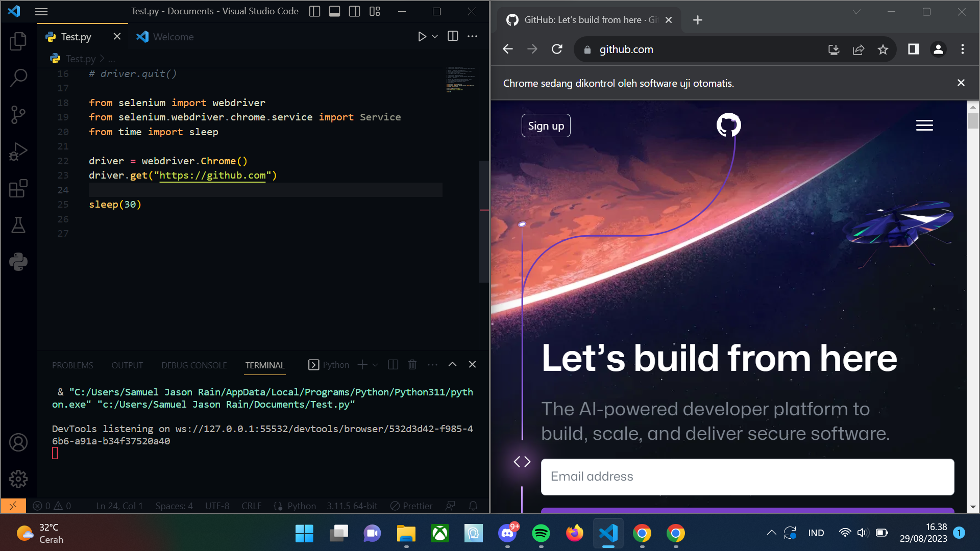
Task: Open the Explorer view in the activity bar
Action: [x=18, y=41]
